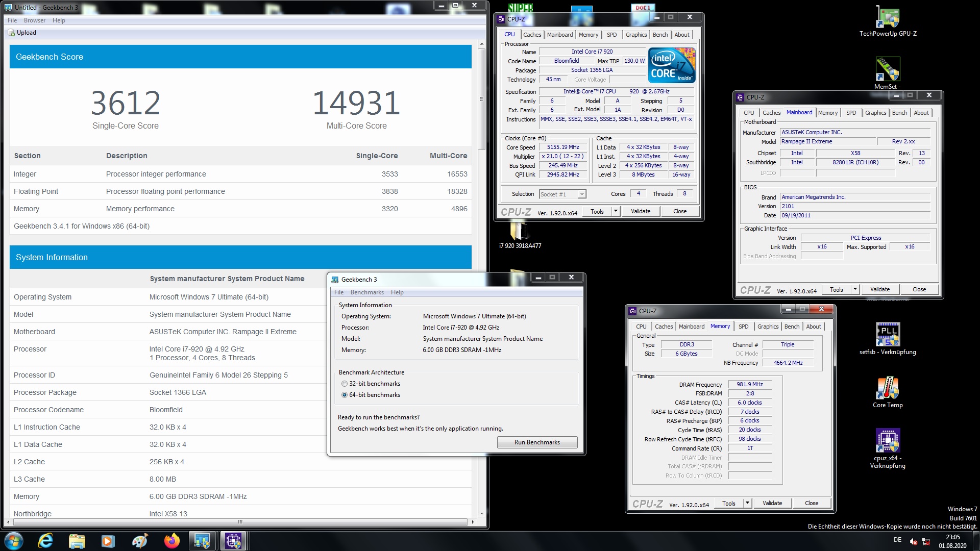Click Geekbench scrollbar down arrow
The height and width of the screenshot is (551, 980).
click(x=481, y=514)
